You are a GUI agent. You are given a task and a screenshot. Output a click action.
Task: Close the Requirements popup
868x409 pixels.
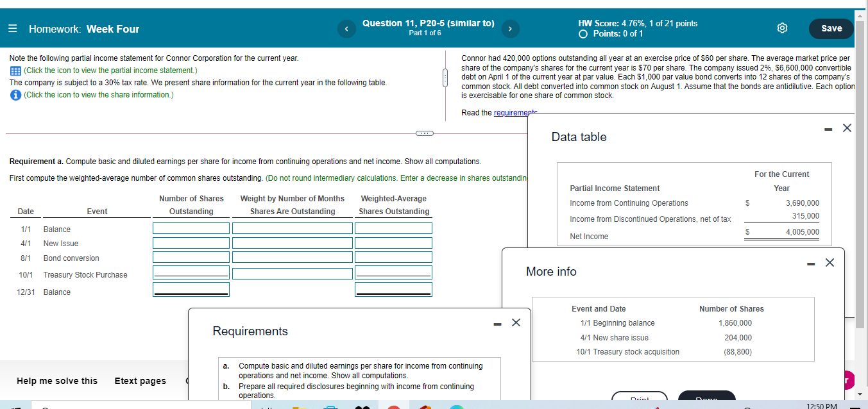[x=515, y=322]
